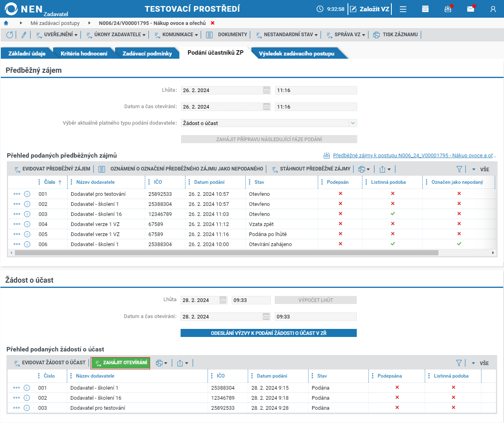Viewport: 504px width, 423px height.
Task: Show info icon for row 003 Dodavatel - školení 16
Action: [27, 214]
